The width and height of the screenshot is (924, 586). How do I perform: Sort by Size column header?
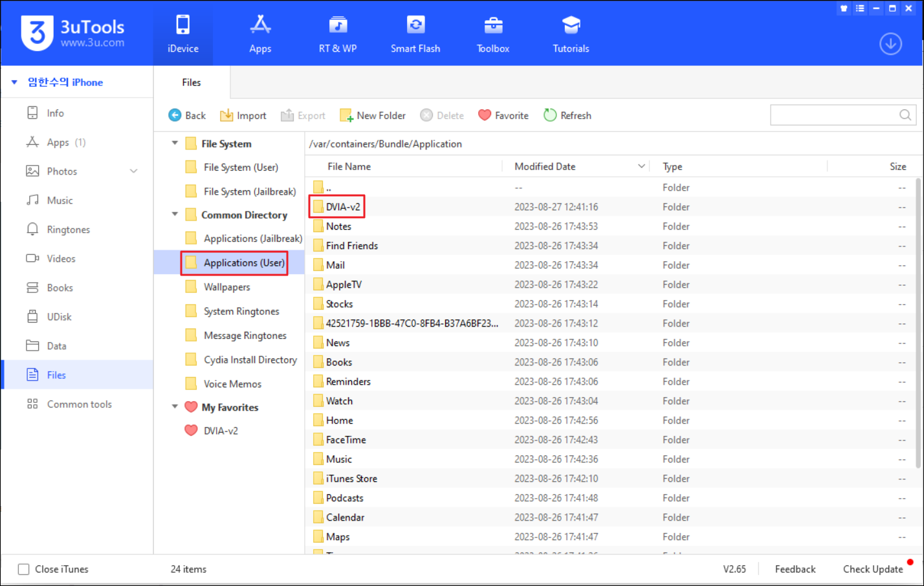point(897,166)
